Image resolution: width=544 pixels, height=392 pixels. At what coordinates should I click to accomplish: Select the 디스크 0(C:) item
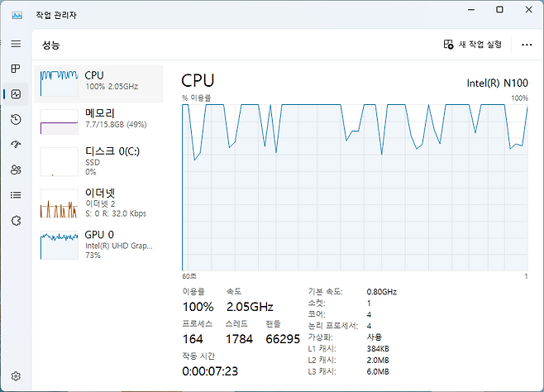(x=99, y=160)
